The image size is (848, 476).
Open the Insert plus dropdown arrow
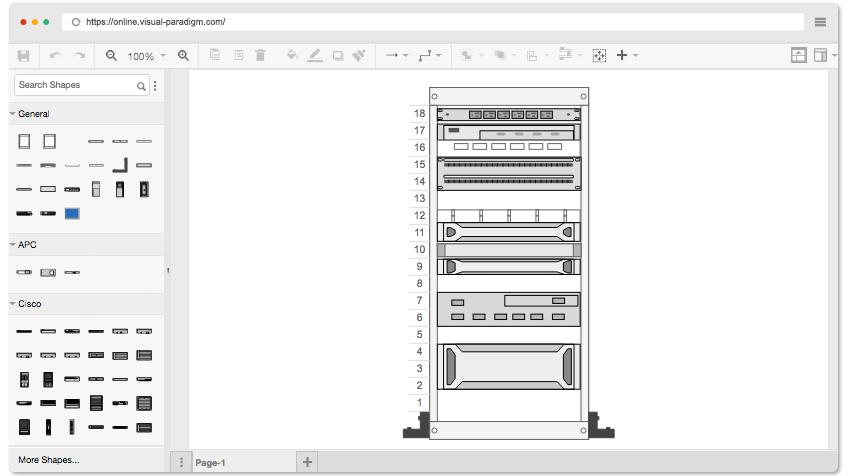point(635,55)
